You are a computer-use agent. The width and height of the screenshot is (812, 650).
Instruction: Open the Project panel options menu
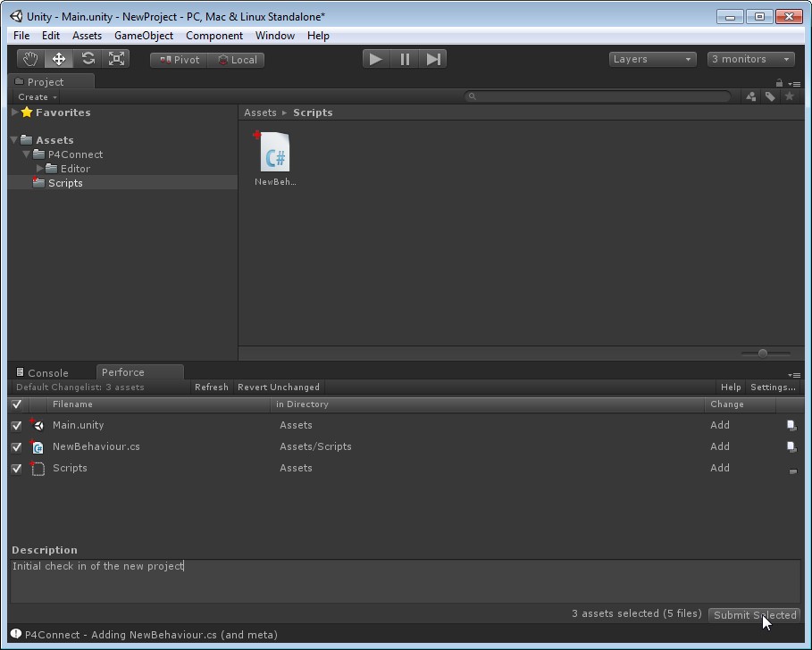point(794,83)
